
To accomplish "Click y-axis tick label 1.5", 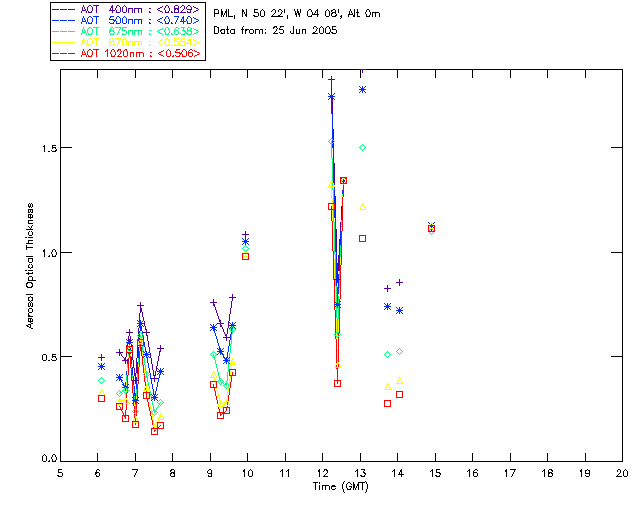I will (x=49, y=148).
